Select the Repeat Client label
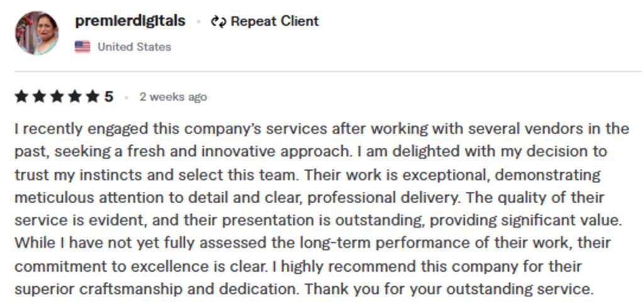This screenshot has height=302, width=644. 274,21
